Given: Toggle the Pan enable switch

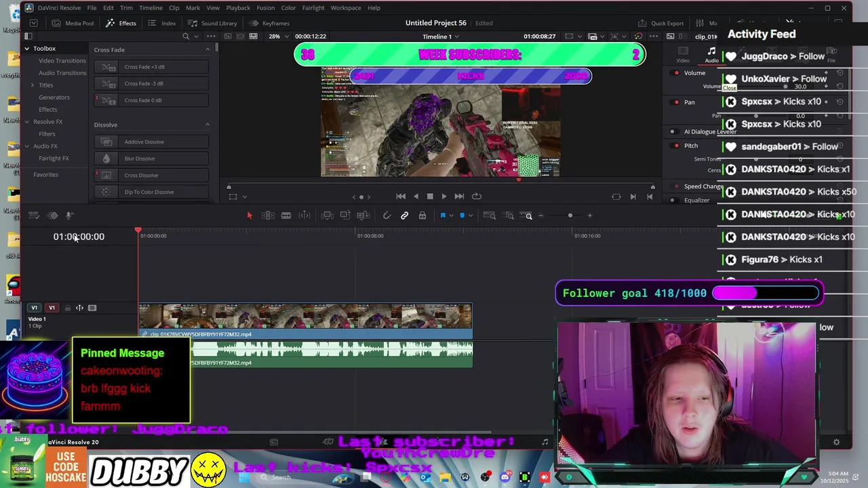Looking at the screenshot, I should tap(676, 102).
